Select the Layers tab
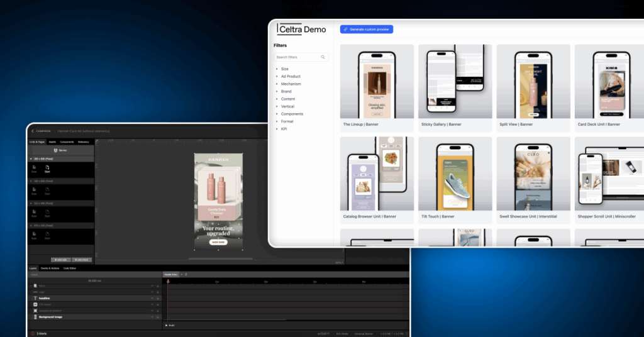The height and width of the screenshot is (337, 644). (33, 268)
